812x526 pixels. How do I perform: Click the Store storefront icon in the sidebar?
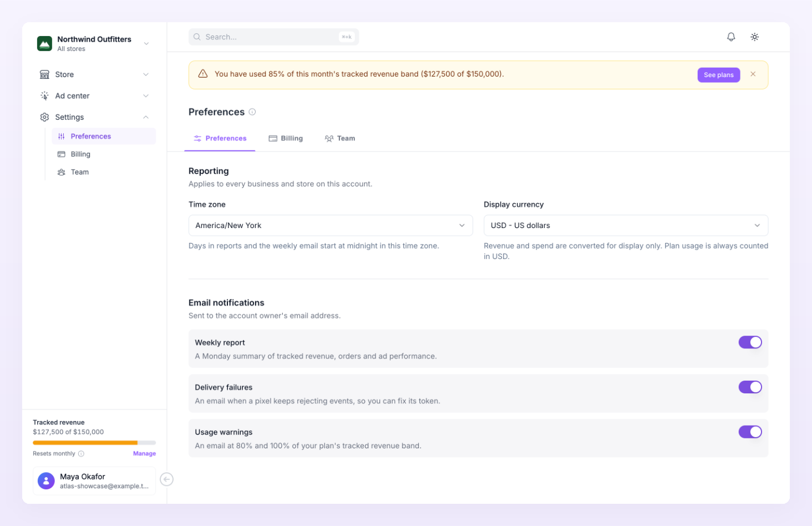pyautogui.click(x=44, y=74)
